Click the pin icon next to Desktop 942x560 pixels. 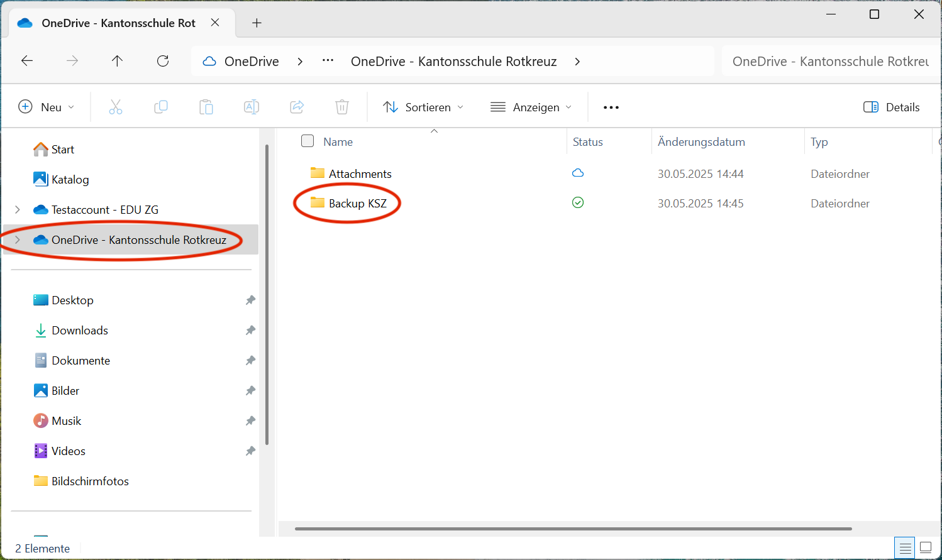[250, 300]
